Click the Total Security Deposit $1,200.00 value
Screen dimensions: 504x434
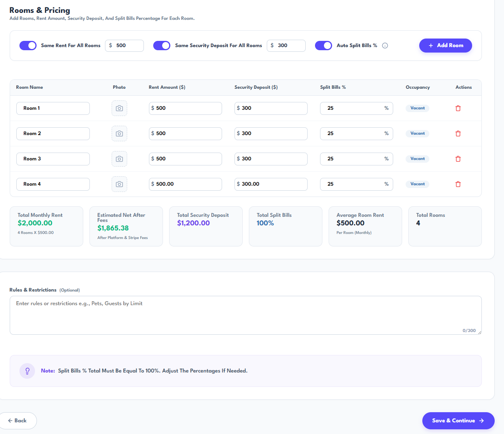click(x=193, y=223)
